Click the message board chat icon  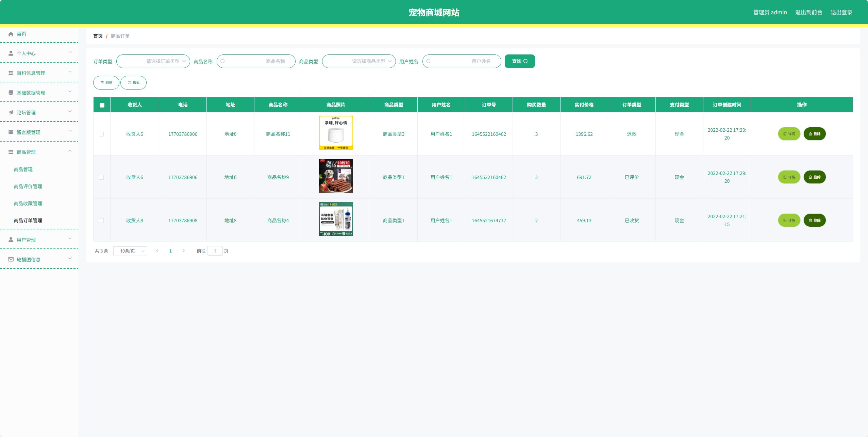click(11, 132)
